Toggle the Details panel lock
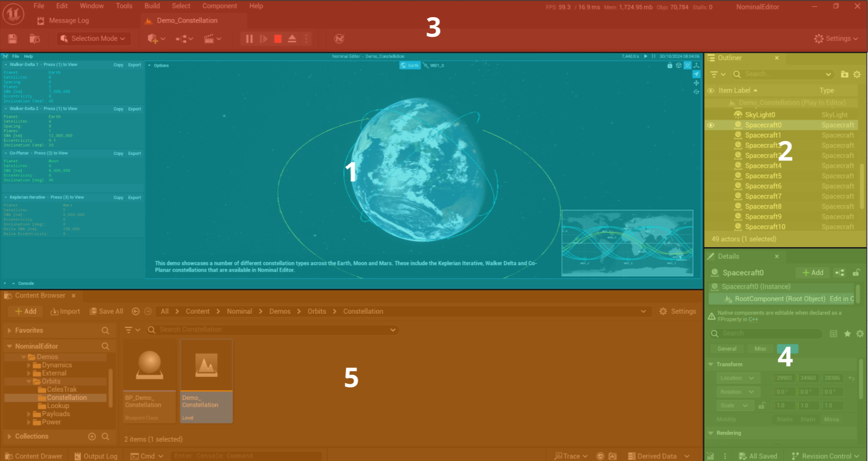 coord(856,272)
